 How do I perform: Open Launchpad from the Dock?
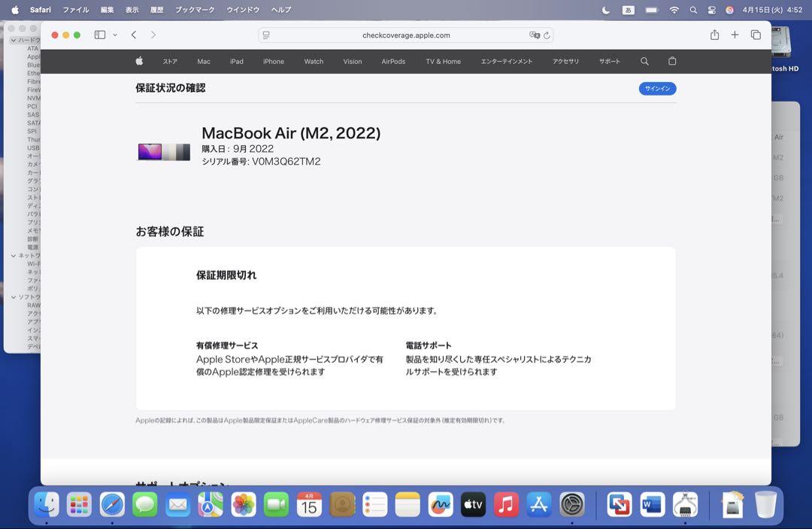tap(79, 504)
